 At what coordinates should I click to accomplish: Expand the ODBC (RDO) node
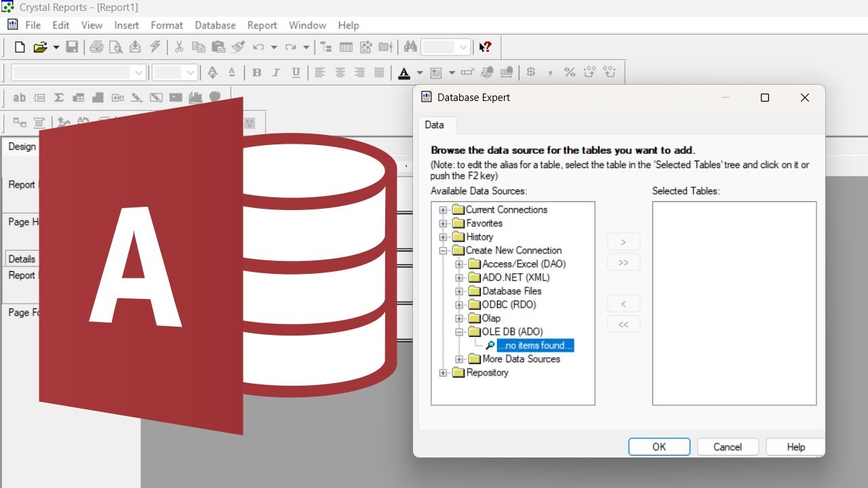(460, 305)
